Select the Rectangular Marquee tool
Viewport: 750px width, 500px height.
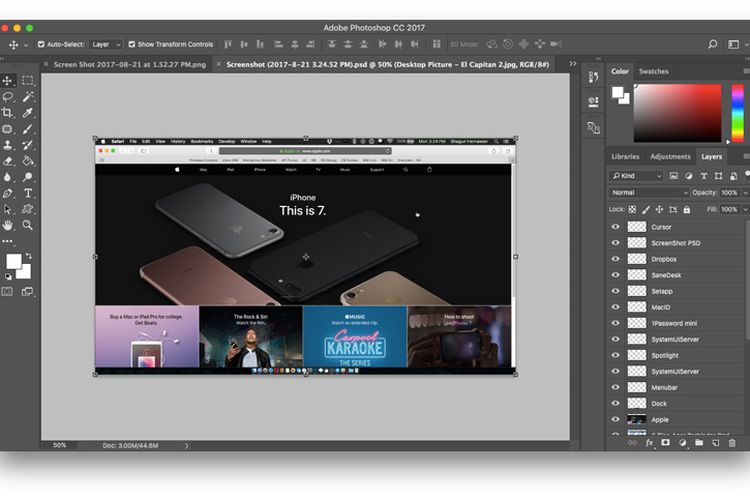(28, 80)
